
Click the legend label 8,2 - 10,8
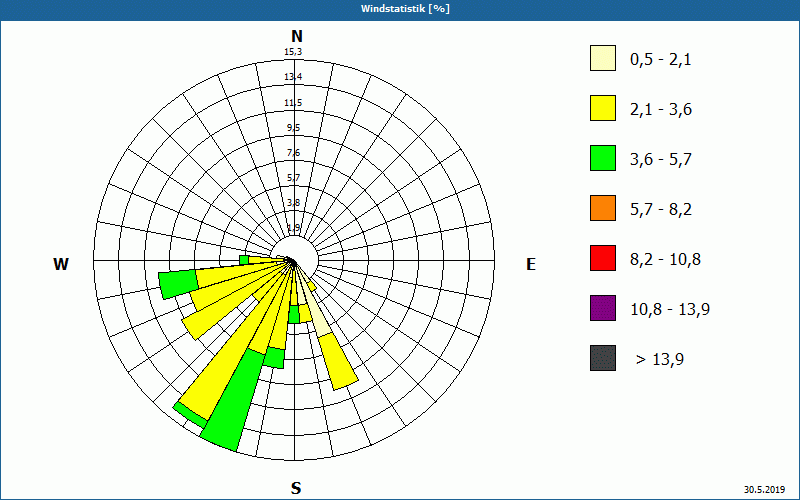665,260
